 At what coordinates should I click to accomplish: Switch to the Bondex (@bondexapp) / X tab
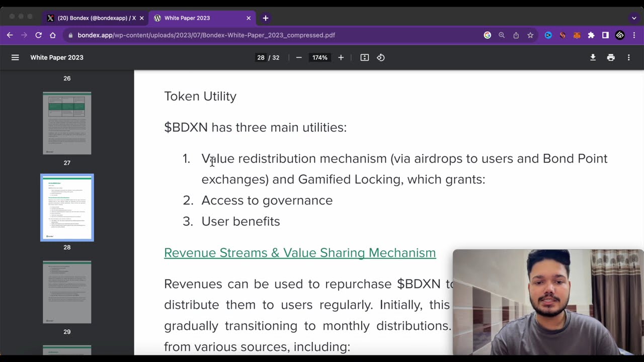(x=96, y=18)
